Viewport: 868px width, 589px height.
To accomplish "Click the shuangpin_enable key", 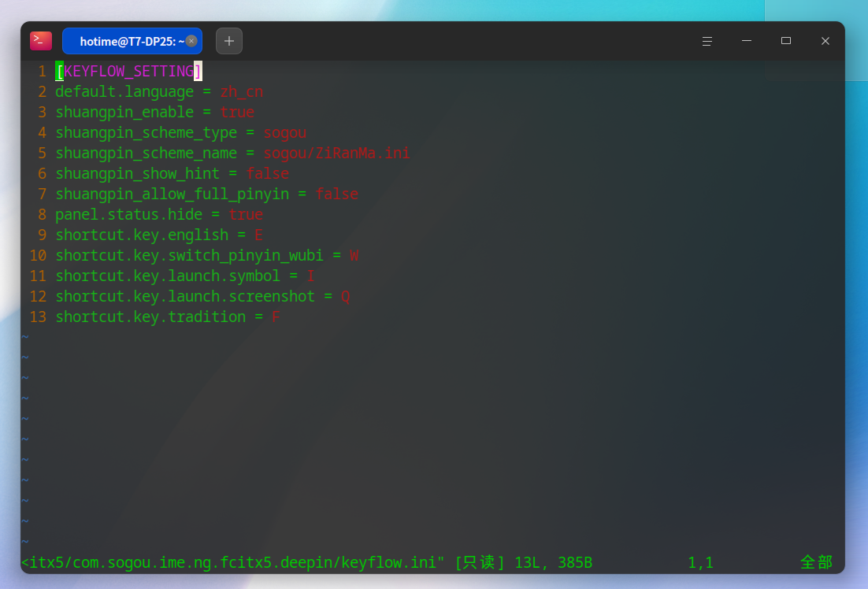I will tap(124, 113).
